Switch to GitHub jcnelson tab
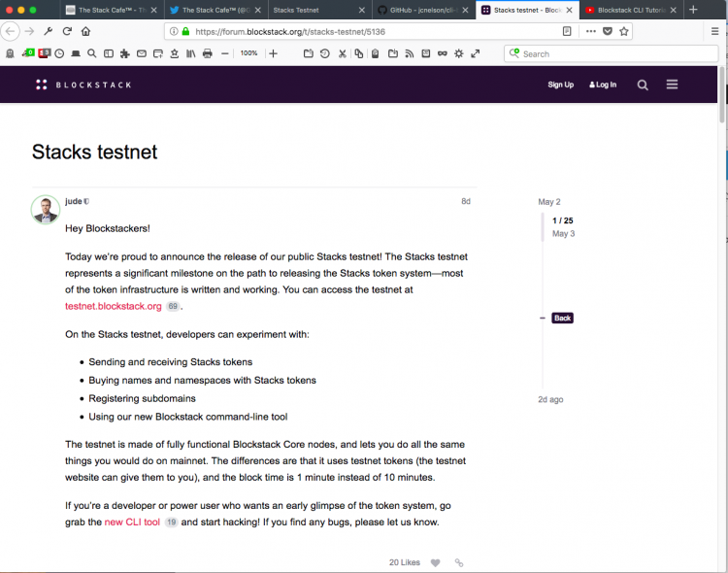 tap(424, 10)
